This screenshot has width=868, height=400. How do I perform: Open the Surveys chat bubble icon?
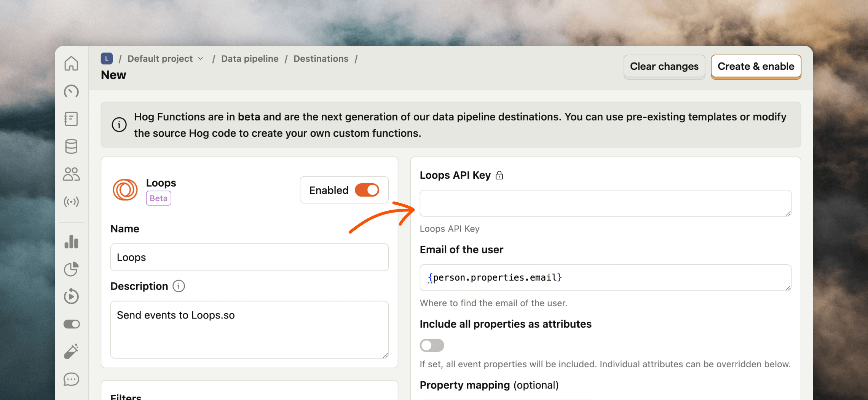pos(71,379)
